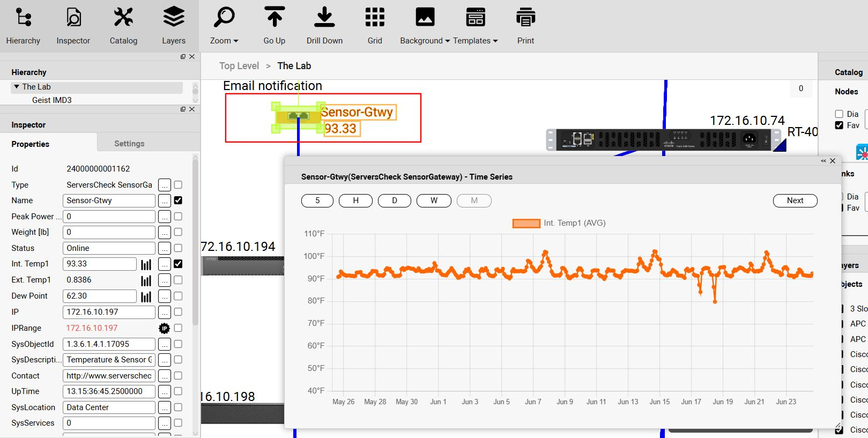The width and height of the screenshot is (868, 438).
Task: Click the red IPRange value 172.16.10.197
Action: (92, 328)
